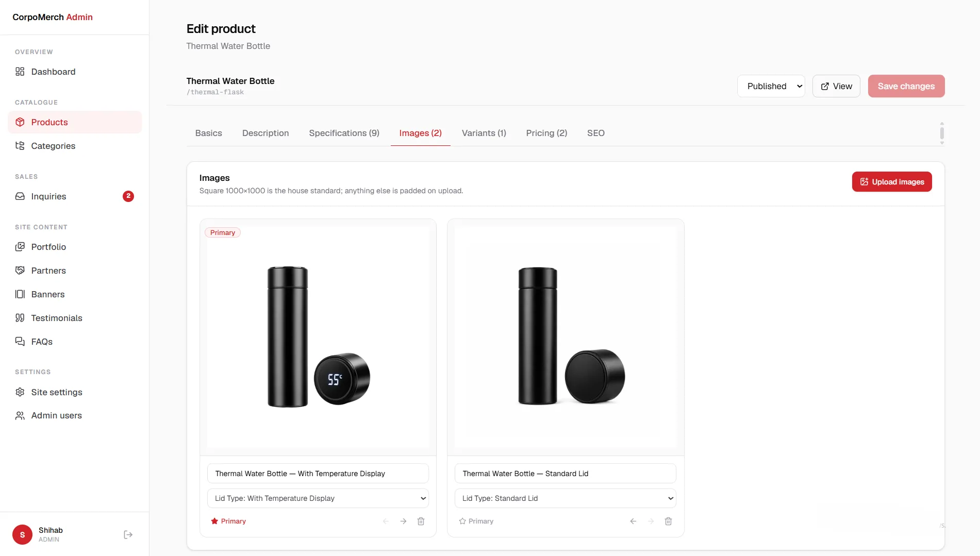Screen dimensions: 980x556
Task: Click the FAQs chat bubbles icon
Action: 20,342
